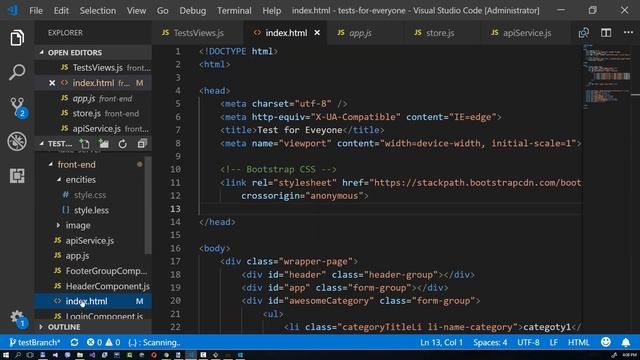Open changes compare icon in editor toolbar
The height and width of the screenshot is (360, 640).
click(584, 33)
